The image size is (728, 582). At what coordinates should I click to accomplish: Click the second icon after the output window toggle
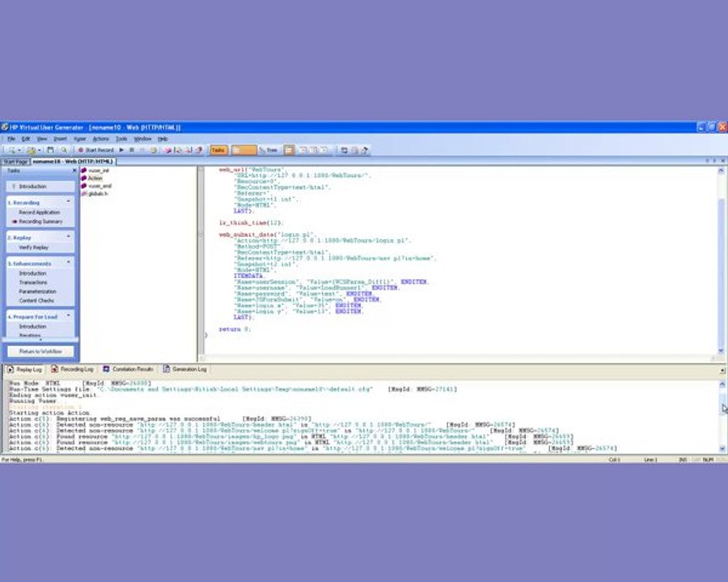(313, 150)
